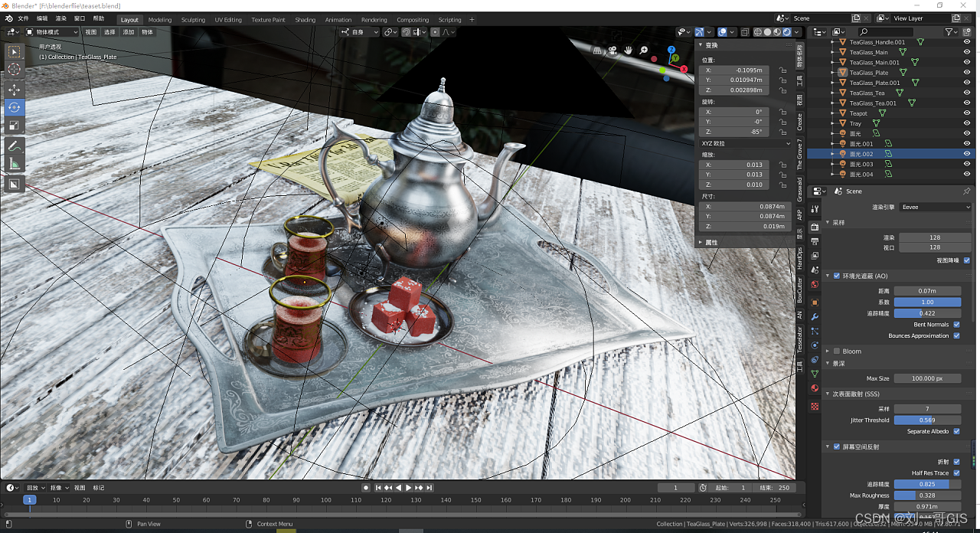Open the render engine Eevee dropdown
Screen dimensions: 980x533
[935, 207]
